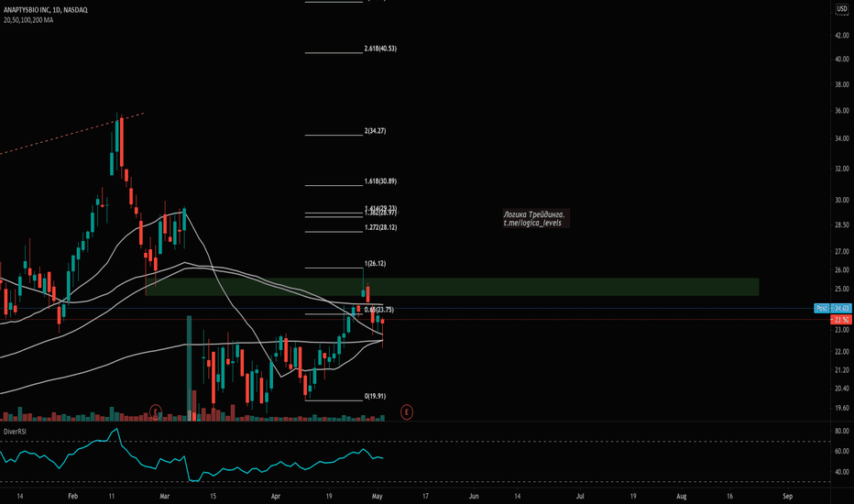This screenshot has width=854, height=504.
Task: Click the Aug date axis label
Action: pos(682,497)
